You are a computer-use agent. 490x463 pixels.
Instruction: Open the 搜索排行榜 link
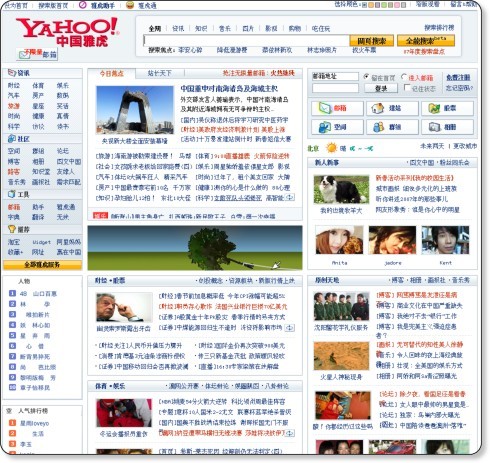click(439, 28)
